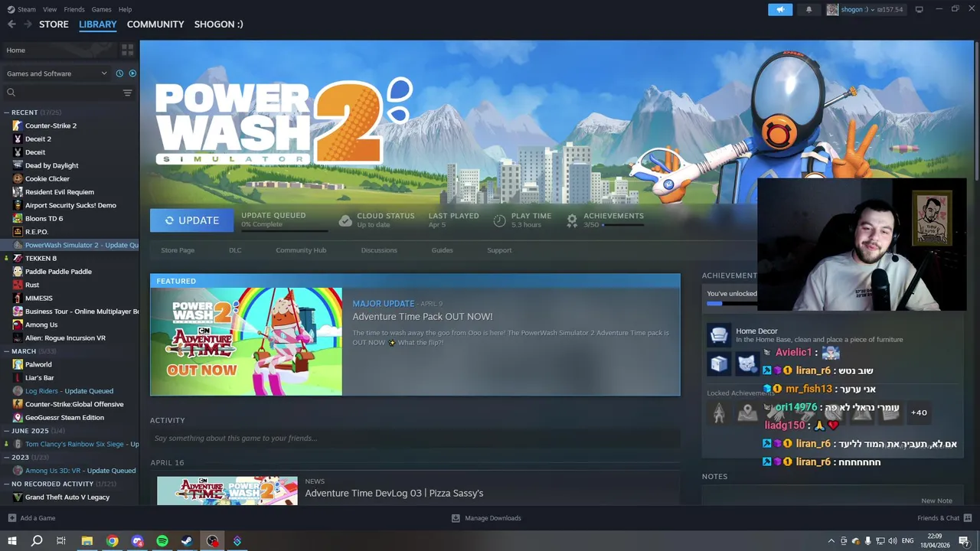The width and height of the screenshot is (980, 551).
Task: Click the blue UPDATE button
Action: (x=192, y=220)
